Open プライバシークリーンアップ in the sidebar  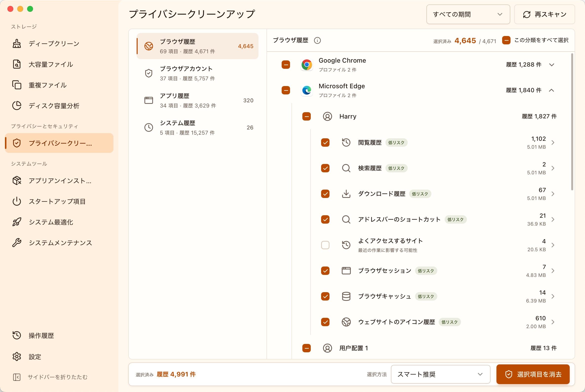[x=59, y=143]
